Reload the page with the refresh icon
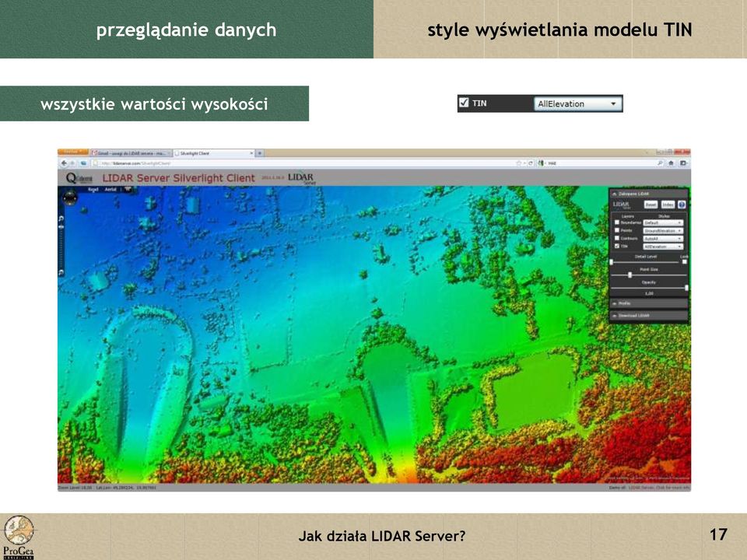 (530, 163)
